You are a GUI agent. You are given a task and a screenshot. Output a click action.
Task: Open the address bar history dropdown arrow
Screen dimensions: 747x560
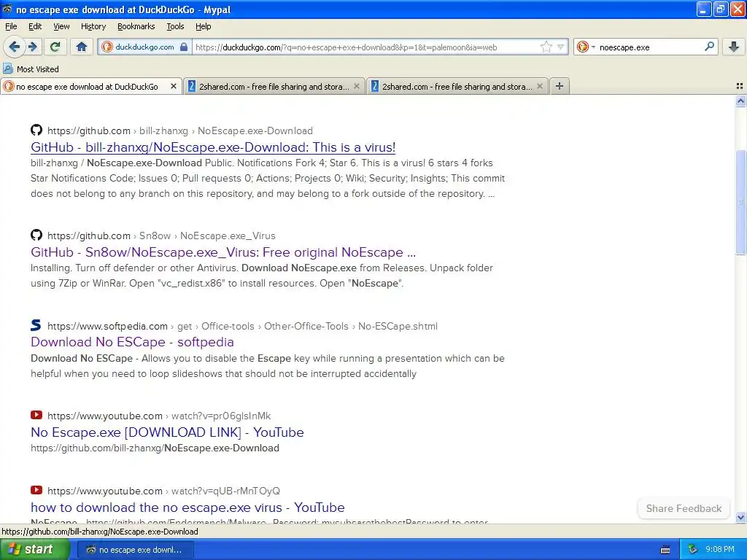561,47
